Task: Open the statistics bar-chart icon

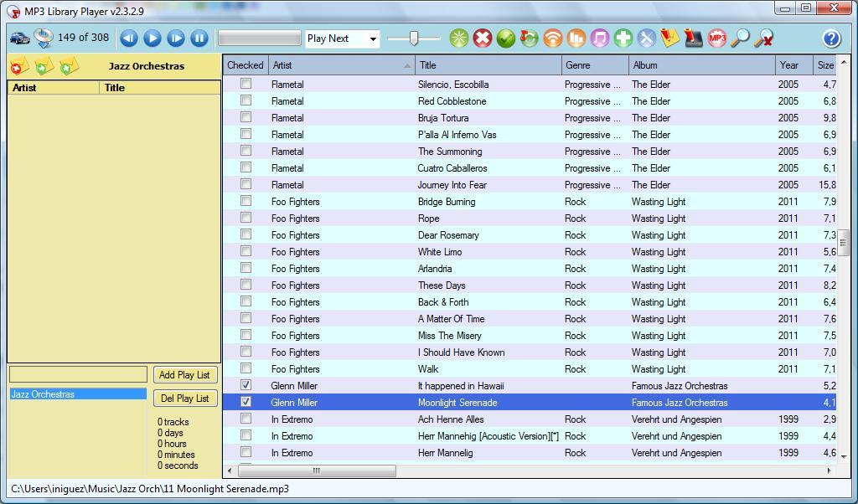Action: (x=574, y=38)
